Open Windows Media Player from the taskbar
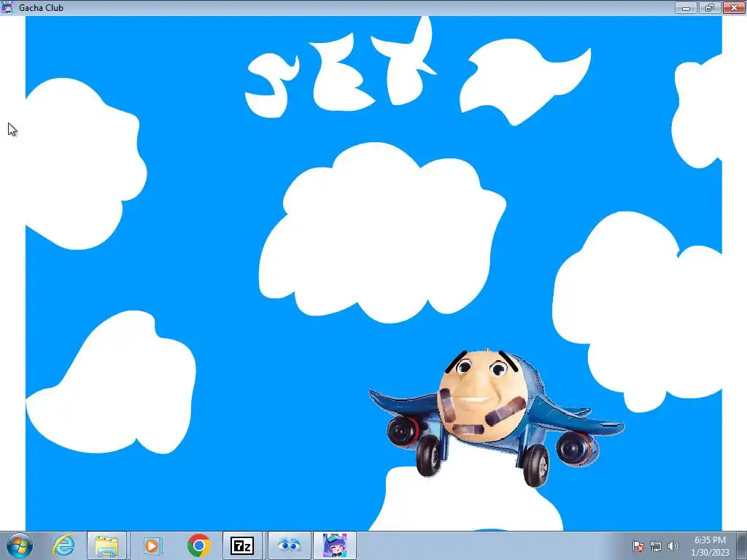Viewport: 747px width, 560px height. 152,545
